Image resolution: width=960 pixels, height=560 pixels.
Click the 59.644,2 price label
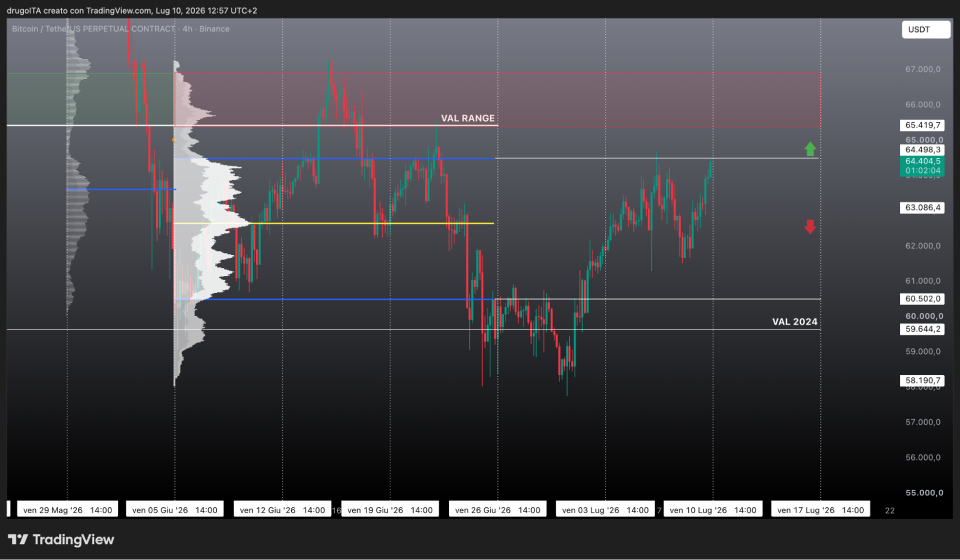point(922,329)
